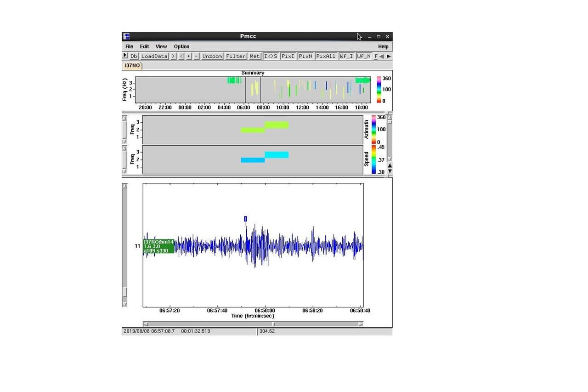Click the waveform vertical scrollbar thumb
Image resolution: width=588 pixels, height=392 pixels.
[x=124, y=292]
